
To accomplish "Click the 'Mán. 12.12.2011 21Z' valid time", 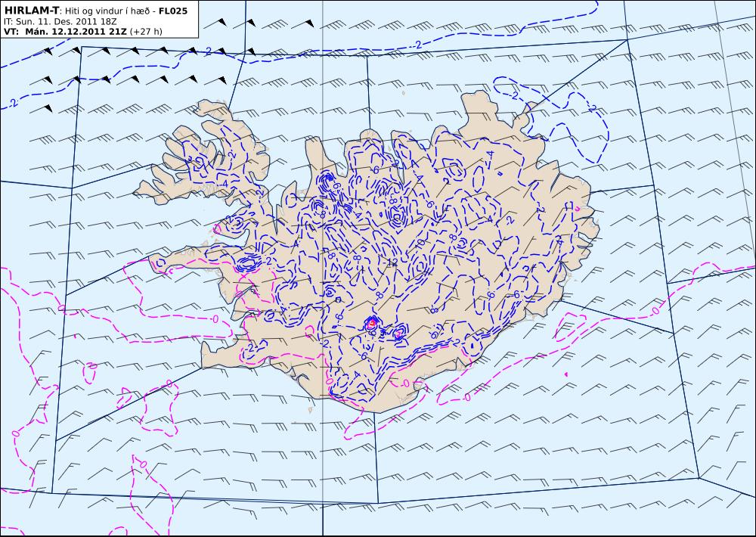I will 76,32.
